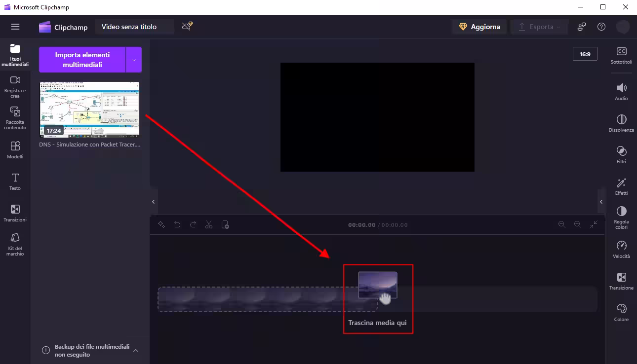Open Kit del marchio panel
Image resolution: width=637 pixels, height=364 pixels.
[x=15, y=244]
